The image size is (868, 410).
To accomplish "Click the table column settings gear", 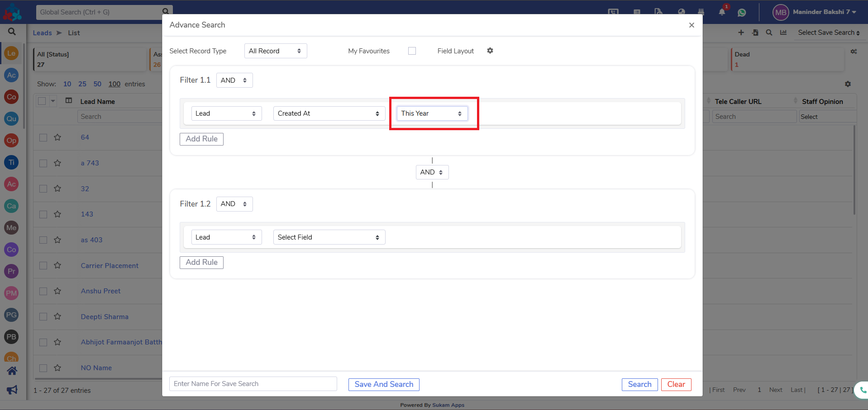I will [848, 84].
